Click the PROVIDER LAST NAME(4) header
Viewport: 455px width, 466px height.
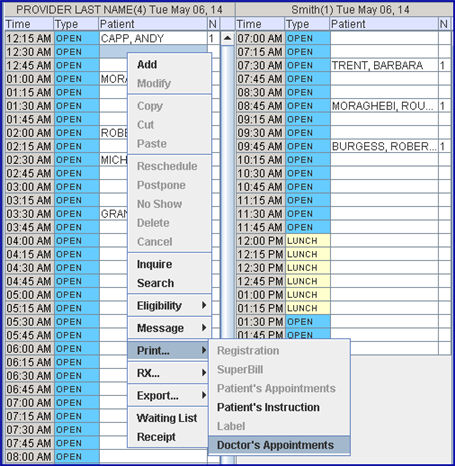(x=119, y=10)
